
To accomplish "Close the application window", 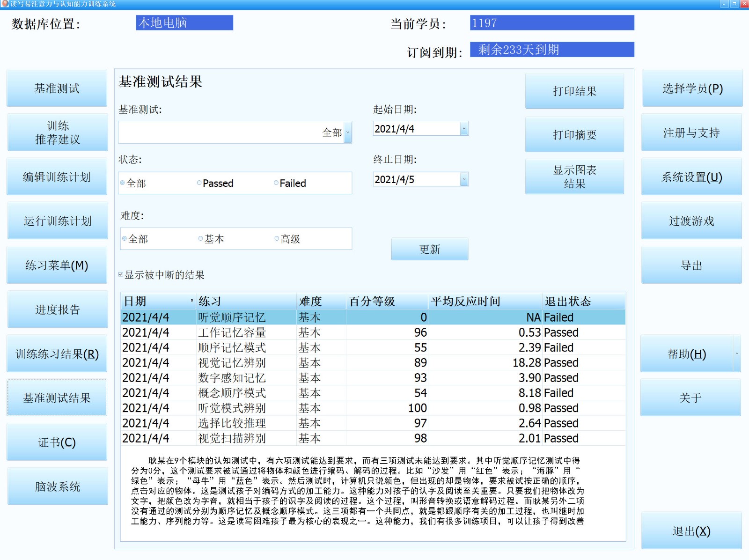I will click(x=744, y=4).
